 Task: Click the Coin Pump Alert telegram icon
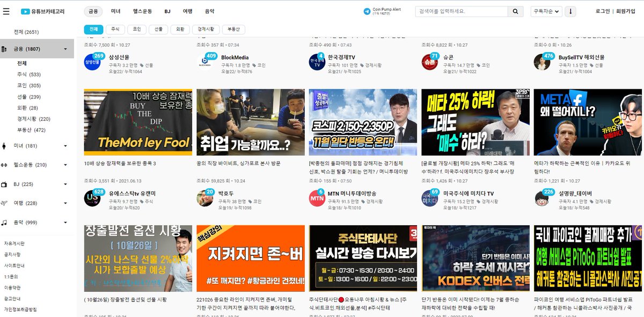(x=367, y=11)
